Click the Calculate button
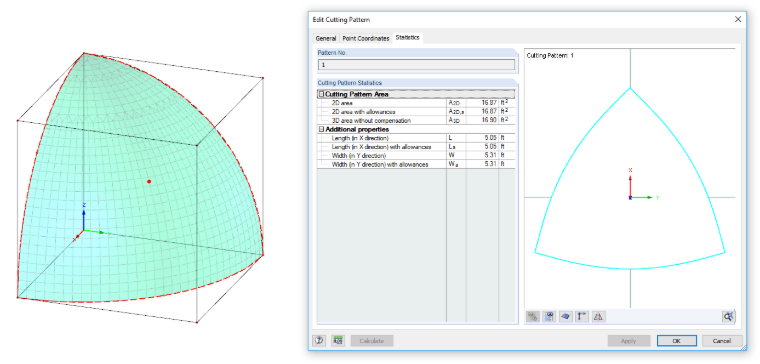This screenshot has height=364, width=760. (372, 341)
